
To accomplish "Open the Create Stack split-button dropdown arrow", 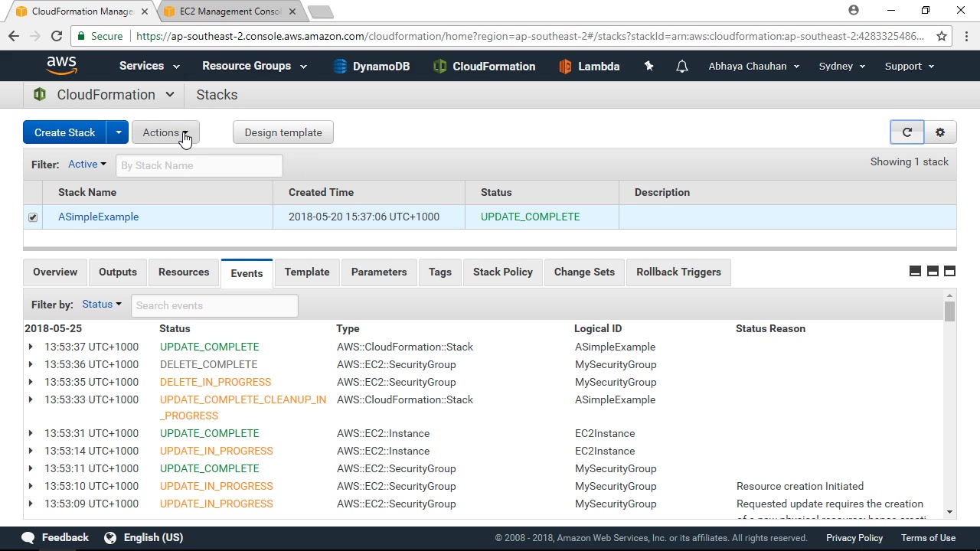I will (118, 132).
